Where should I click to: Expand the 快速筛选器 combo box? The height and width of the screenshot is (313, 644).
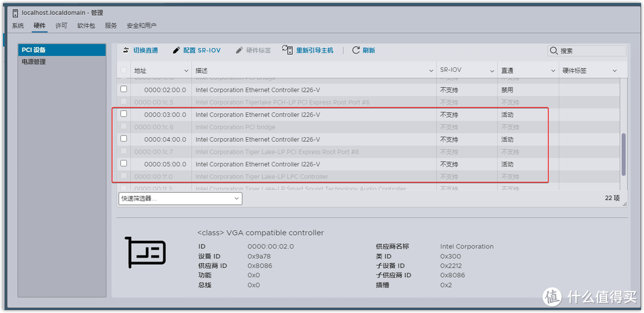(180, 199)
